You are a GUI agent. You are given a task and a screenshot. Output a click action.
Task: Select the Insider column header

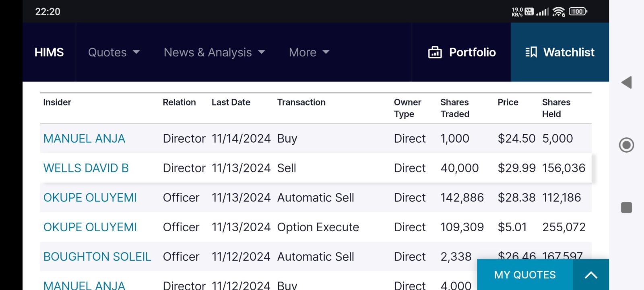(57, 102)
